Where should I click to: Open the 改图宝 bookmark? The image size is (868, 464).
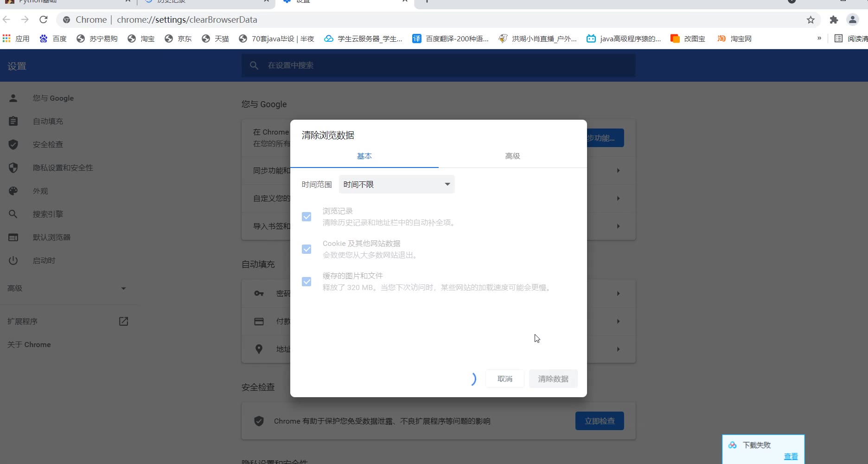click(688, 39)
